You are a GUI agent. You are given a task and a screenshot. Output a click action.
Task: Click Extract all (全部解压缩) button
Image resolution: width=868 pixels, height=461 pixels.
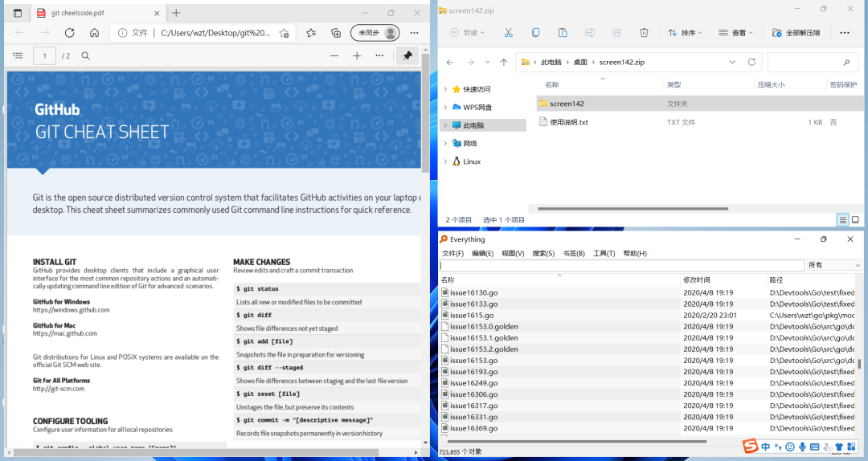click(796, 33)
